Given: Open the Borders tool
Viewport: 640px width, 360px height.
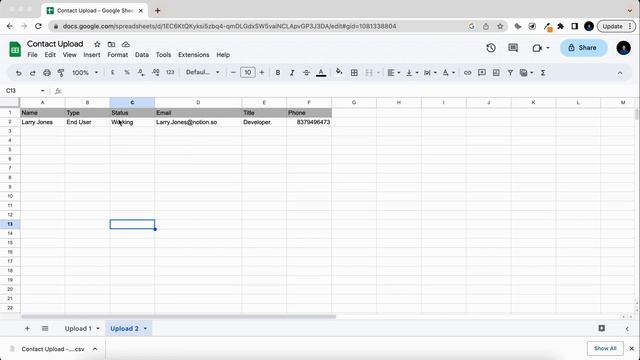Looking at the screenshot, I should (354, 73).
